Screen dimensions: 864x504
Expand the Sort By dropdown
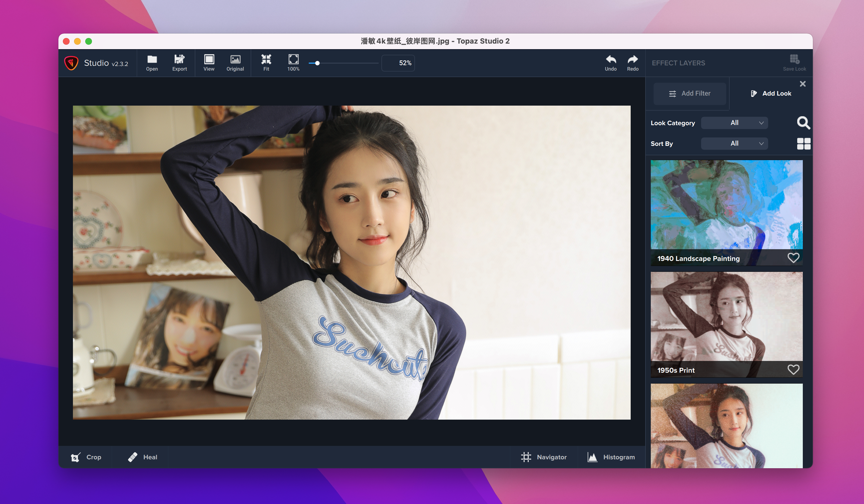(734, 144)
